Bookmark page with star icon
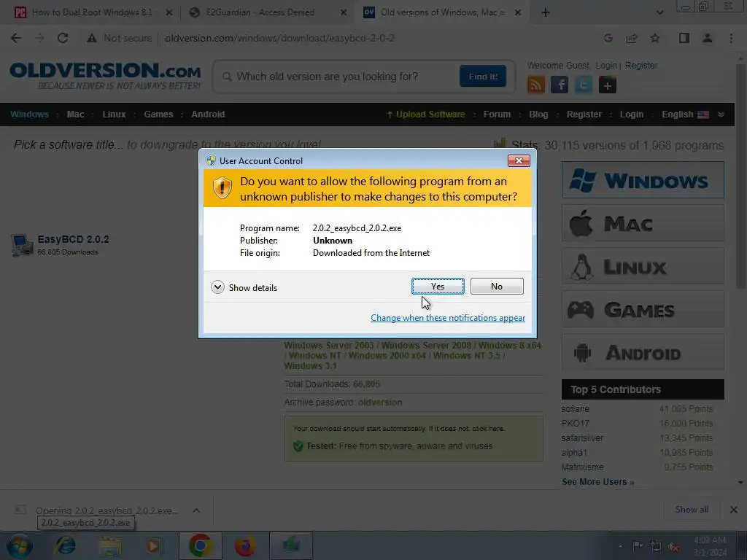The width and height of the screenshot is (747, 560). (x=655, y=38)
